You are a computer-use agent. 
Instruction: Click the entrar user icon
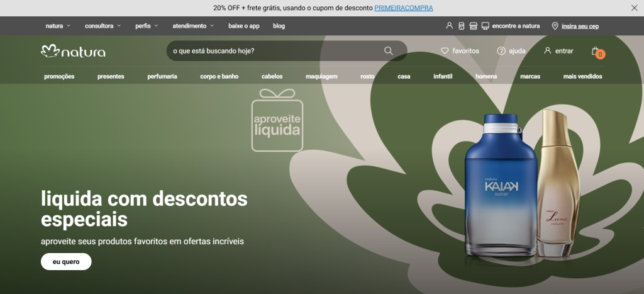tap(548, 50)
